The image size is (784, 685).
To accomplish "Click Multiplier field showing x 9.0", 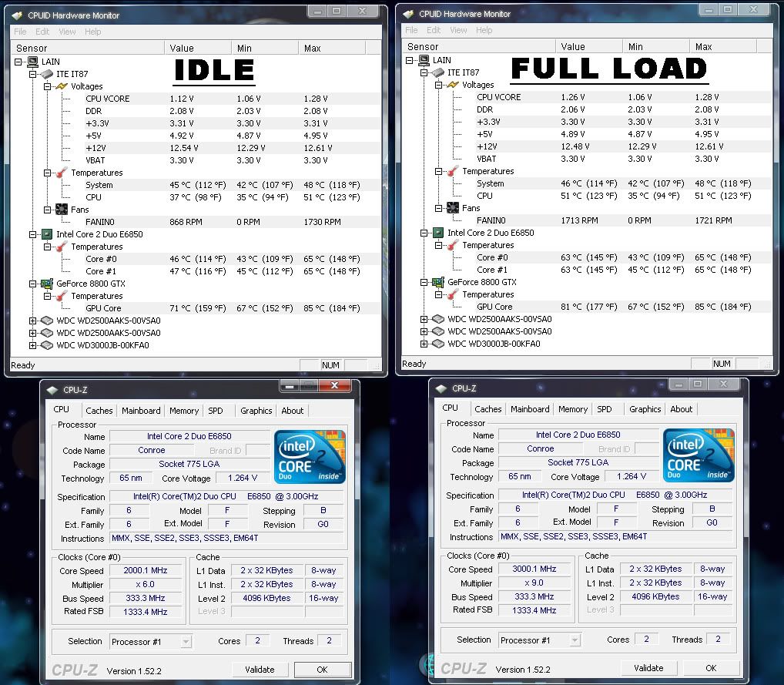I will click(534, 583).
